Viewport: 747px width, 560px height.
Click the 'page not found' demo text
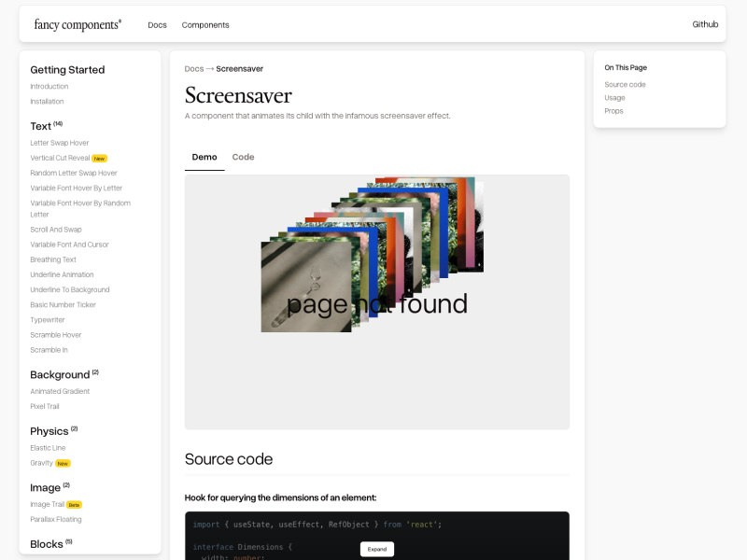[377, 304]
